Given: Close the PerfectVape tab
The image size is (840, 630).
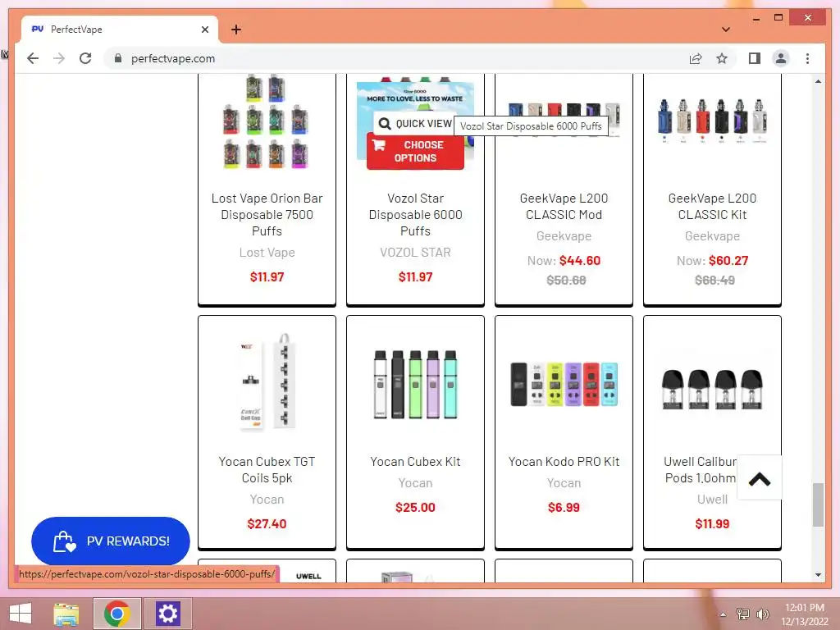Looking at the screenshot, I should click(x=204, y=30).
